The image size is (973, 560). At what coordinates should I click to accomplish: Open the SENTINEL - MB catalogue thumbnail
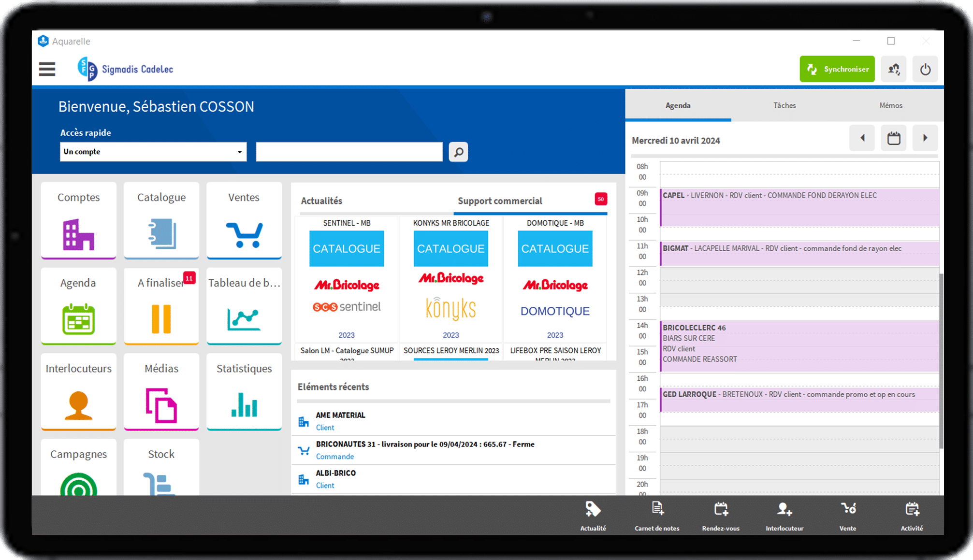[347, 279]
